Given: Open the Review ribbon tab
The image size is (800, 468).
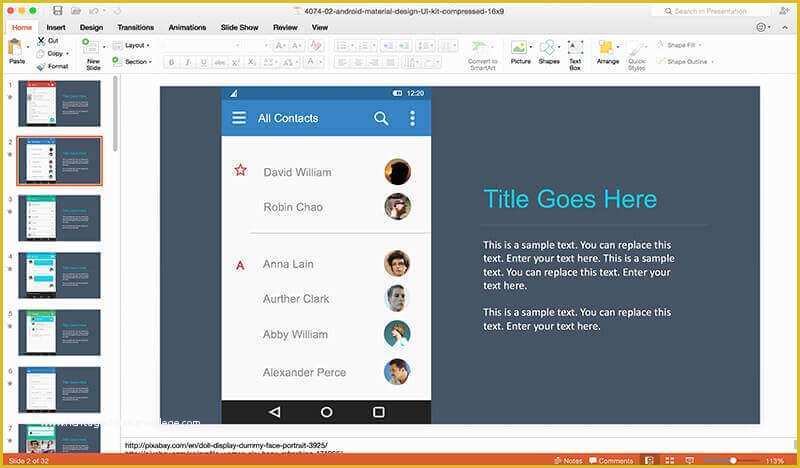Looking at the screenshot, I should coord(285,27).
